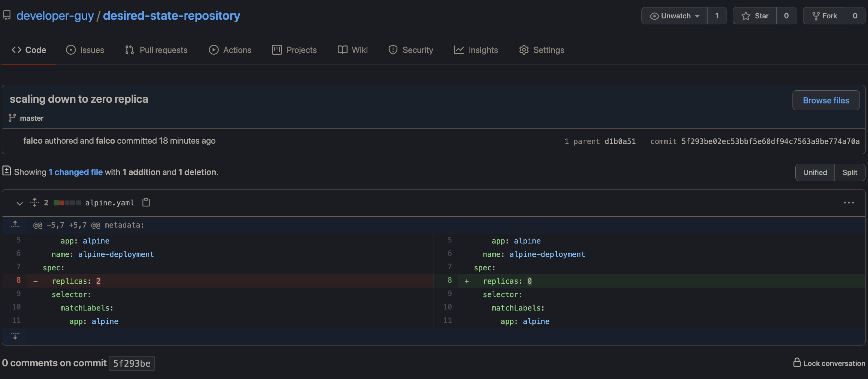Viewport: 868px width, 379px height.
Task: Expand diff context upward above the hunk
Action: click(15, 224)
